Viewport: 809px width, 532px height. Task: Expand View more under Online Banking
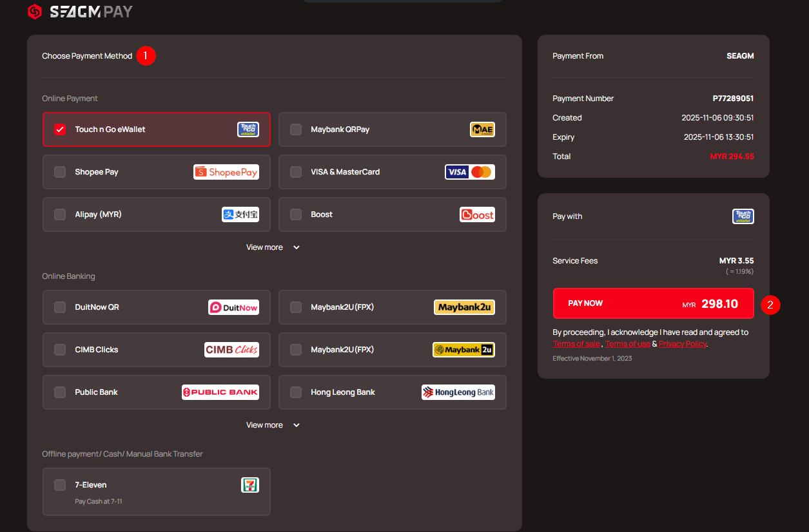(273, 425)
